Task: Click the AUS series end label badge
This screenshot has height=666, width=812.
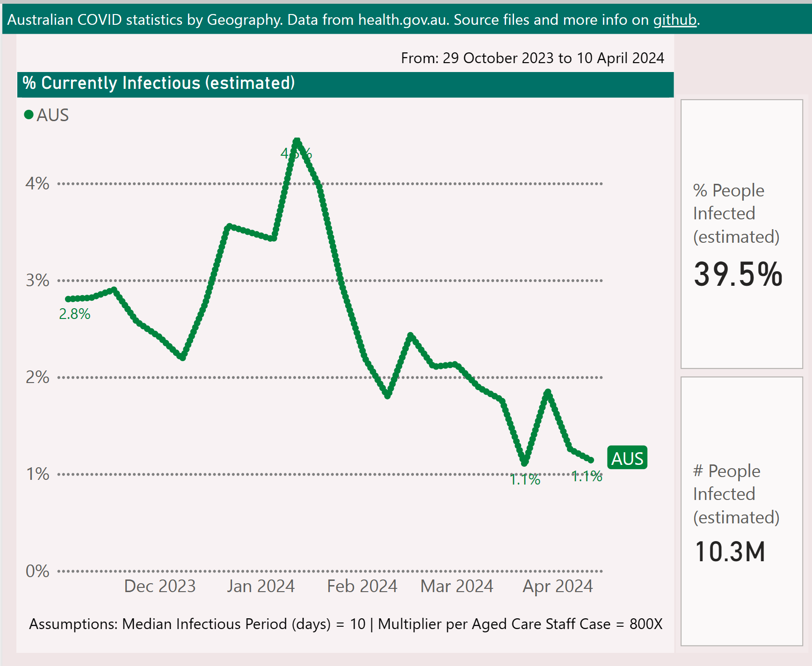Action: coord(627,458)
